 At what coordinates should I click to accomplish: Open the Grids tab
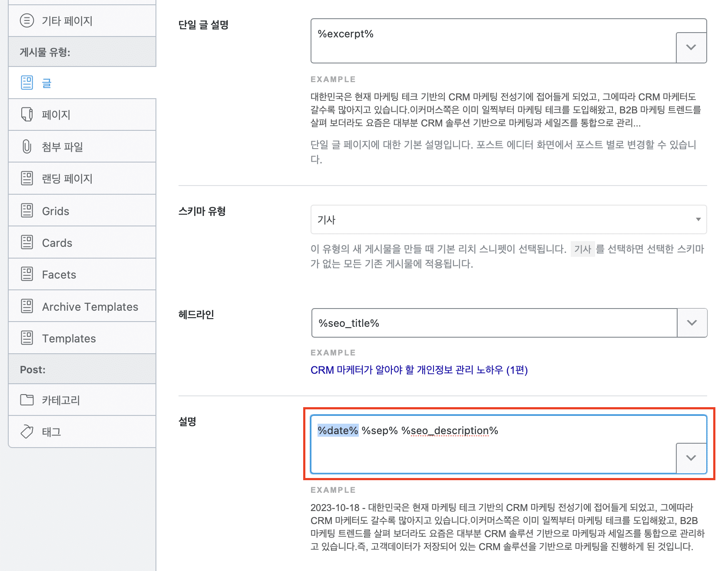coord(82,210)
